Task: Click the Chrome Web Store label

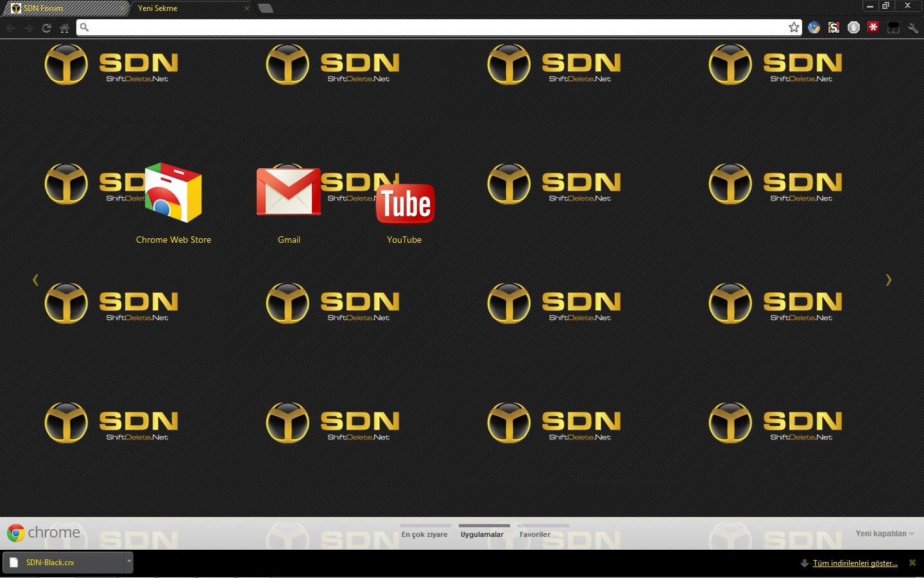Action: 173,240
